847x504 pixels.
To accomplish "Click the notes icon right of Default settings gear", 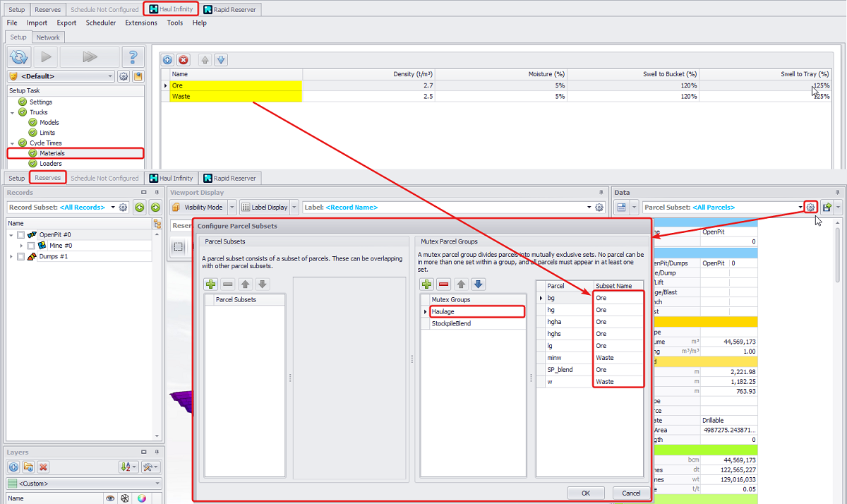I will click(138, 76).
